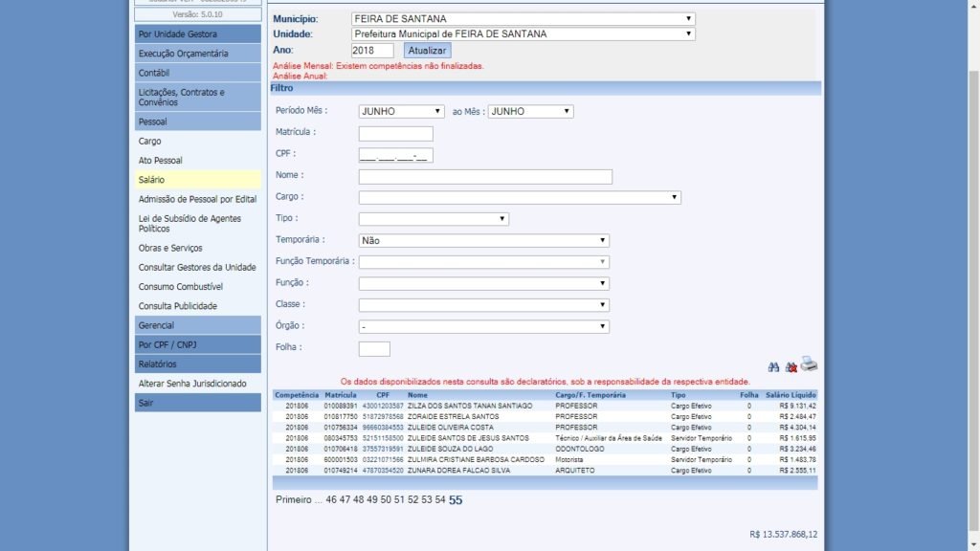Click the Nome text field
The width and height of the screenshot is (980, 551).
pos(485,177)
